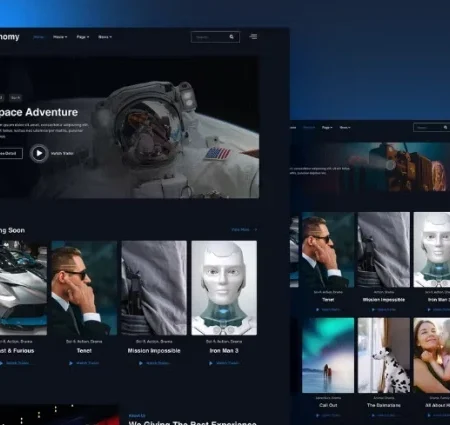This screenshot has height=425, width=450.
Task: Click The Dalmatians title
Action: click(384, 405)
